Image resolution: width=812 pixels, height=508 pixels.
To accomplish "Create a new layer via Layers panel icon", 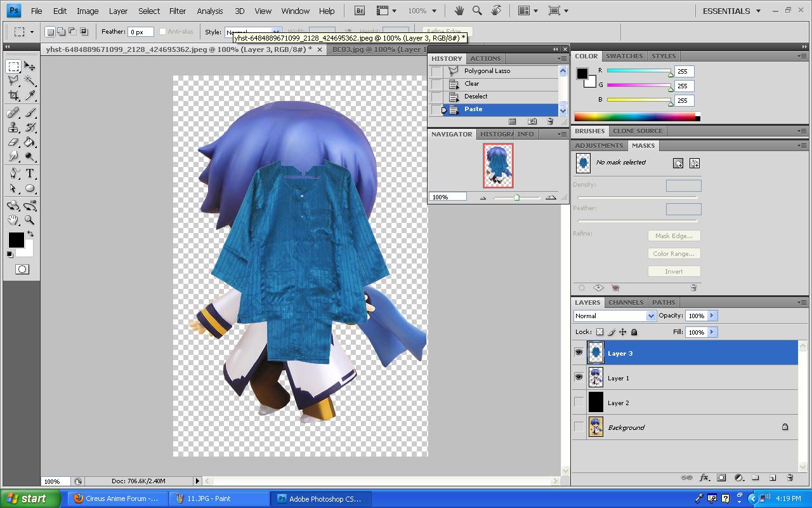I will click(773, 478).
